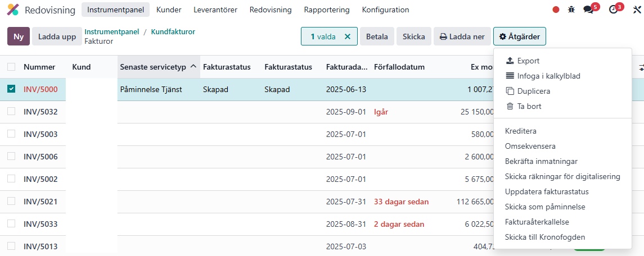Click the Redovisning app logo

click(12, 10)
